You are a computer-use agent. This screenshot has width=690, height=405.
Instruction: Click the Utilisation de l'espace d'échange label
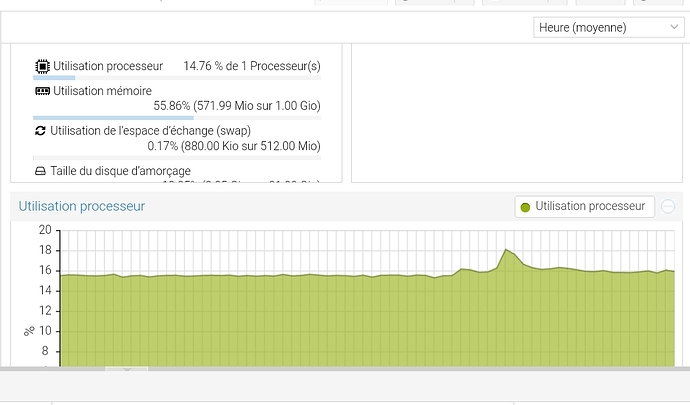point(150,131)
